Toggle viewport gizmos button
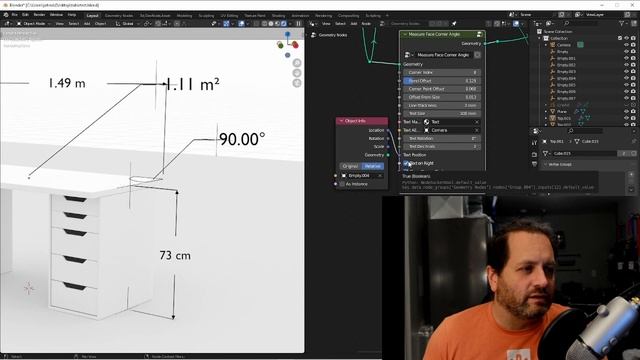The height and width of the screenshot is (360, 640). [226, 24]
